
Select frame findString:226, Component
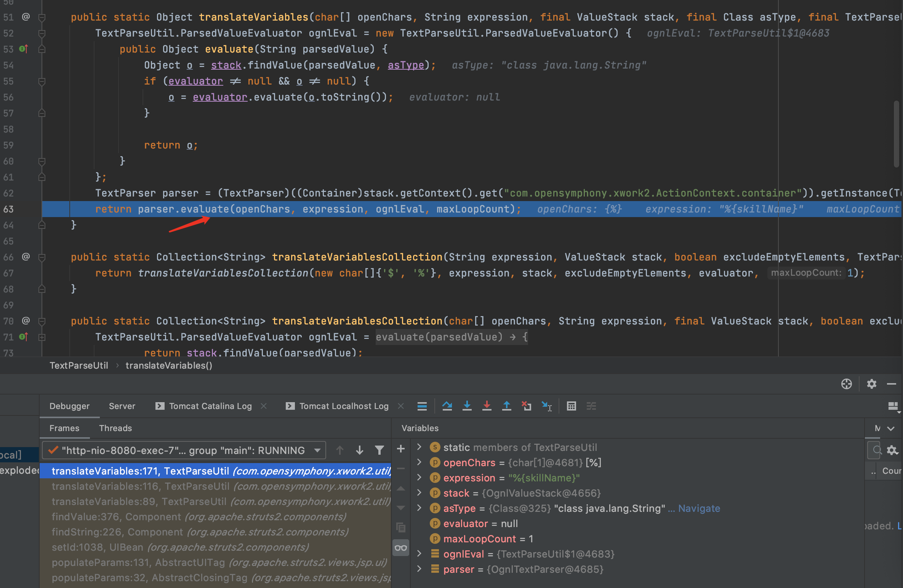tap(216, 532)
